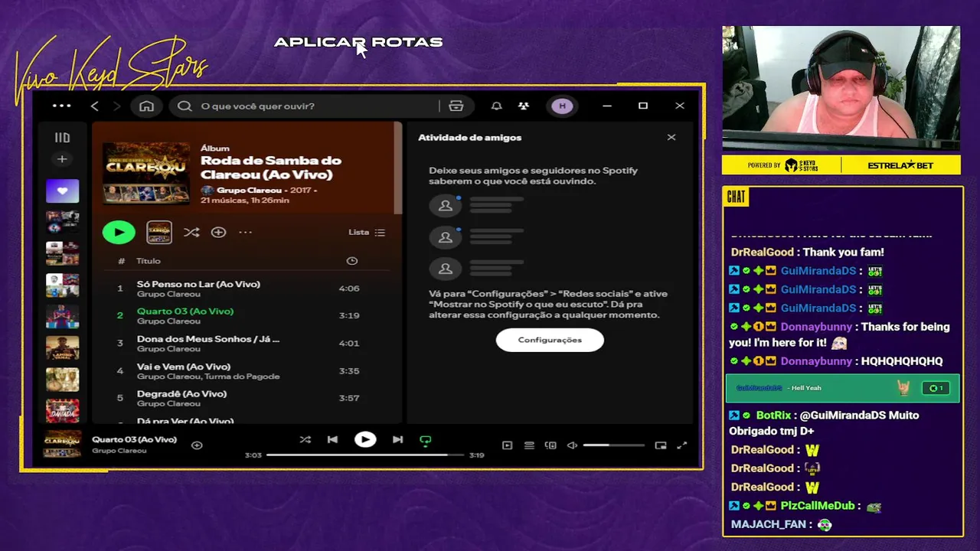Click the 'APLICAR ROTAS' overlay title
The image size is (980, 551).
coord(358,42)
